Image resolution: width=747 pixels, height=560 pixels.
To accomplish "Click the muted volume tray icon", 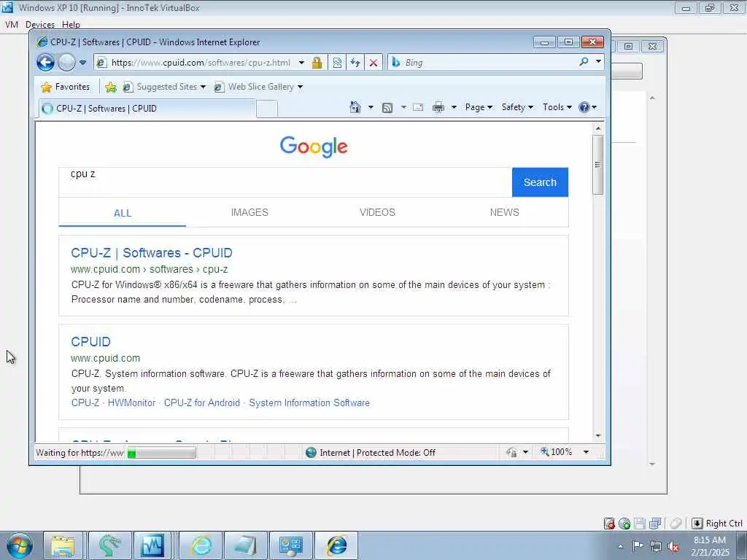I will (x=673, y=547).
